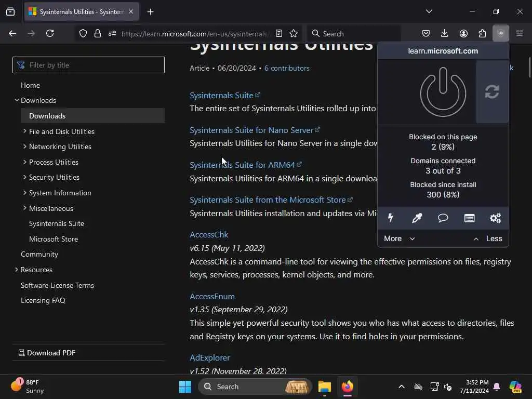532x399 pixels.
Task: Open Sysinternals Suite sidebar item
Action: click(x=57, y=223)
